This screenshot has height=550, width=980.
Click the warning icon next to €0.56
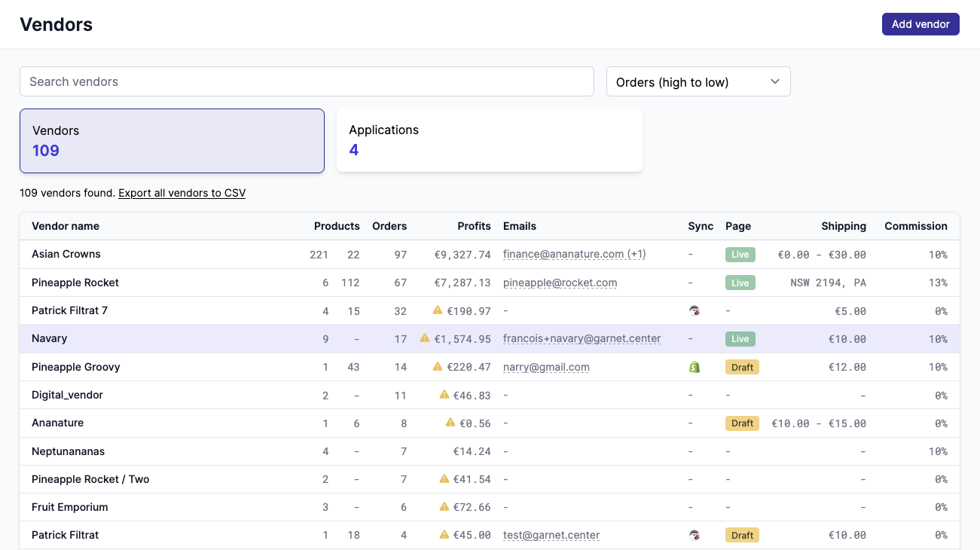[450, 423]
